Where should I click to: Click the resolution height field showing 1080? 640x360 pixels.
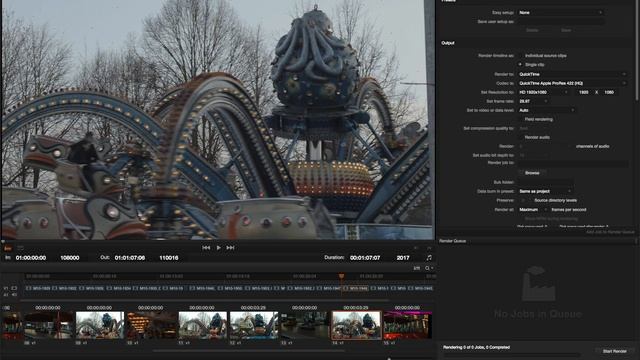point(609,92)
